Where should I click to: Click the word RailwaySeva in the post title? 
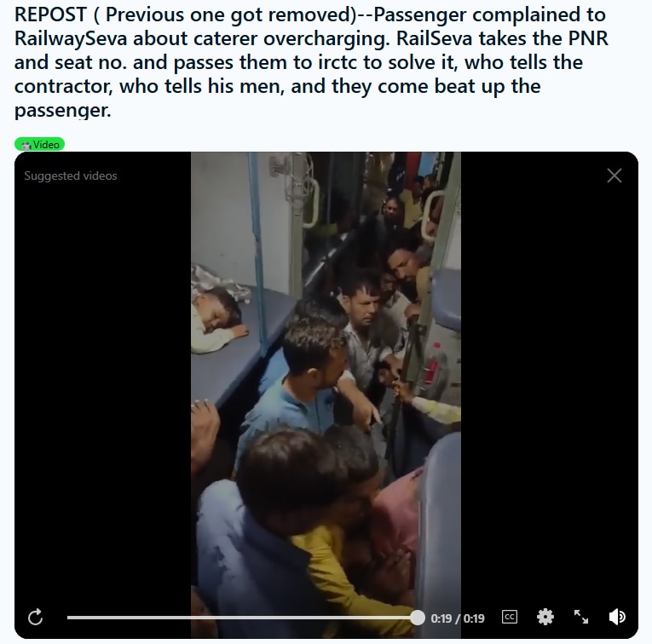point(71,38)
